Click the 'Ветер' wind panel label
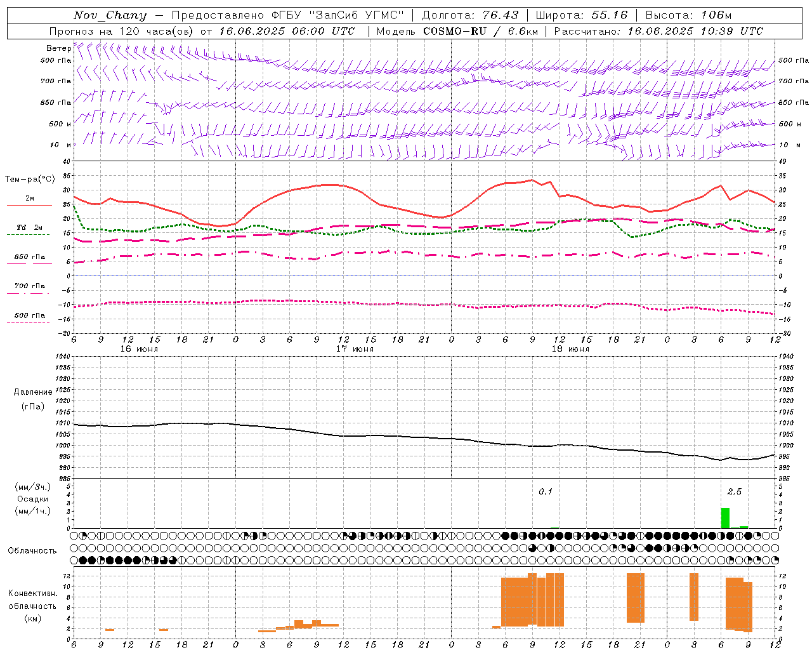 [58, 48]
